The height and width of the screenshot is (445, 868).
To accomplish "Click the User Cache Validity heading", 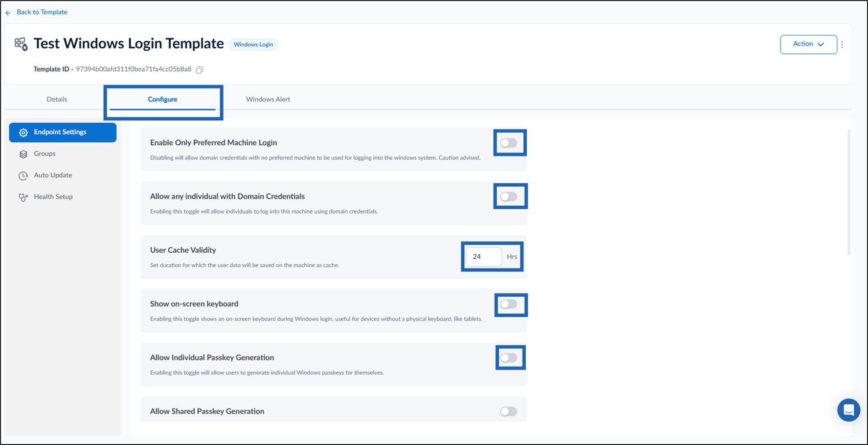I will (183, 250).
